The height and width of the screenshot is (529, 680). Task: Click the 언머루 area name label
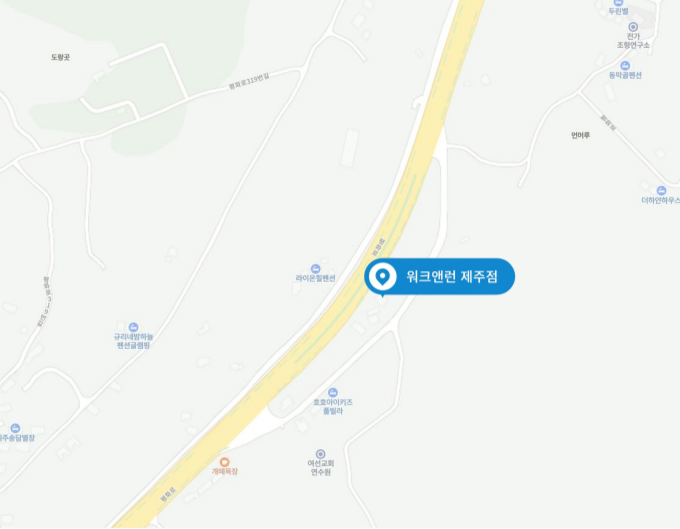tap(580, 135)
